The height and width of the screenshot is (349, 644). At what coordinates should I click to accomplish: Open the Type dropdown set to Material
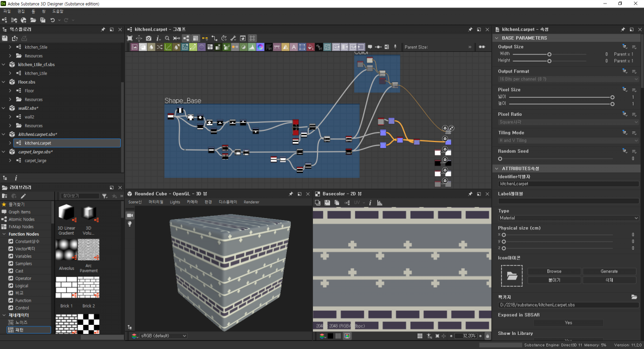tap(568, 218)
